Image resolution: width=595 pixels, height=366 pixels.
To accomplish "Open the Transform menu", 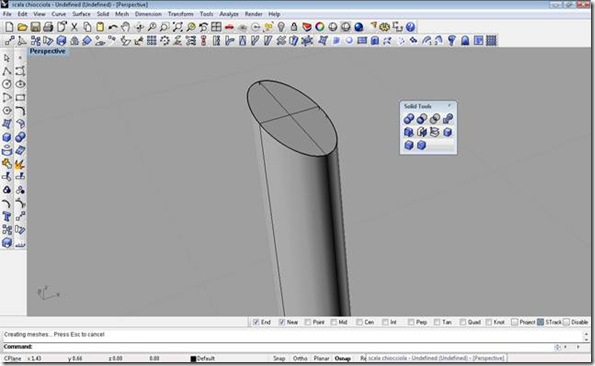I will point(181,14).
